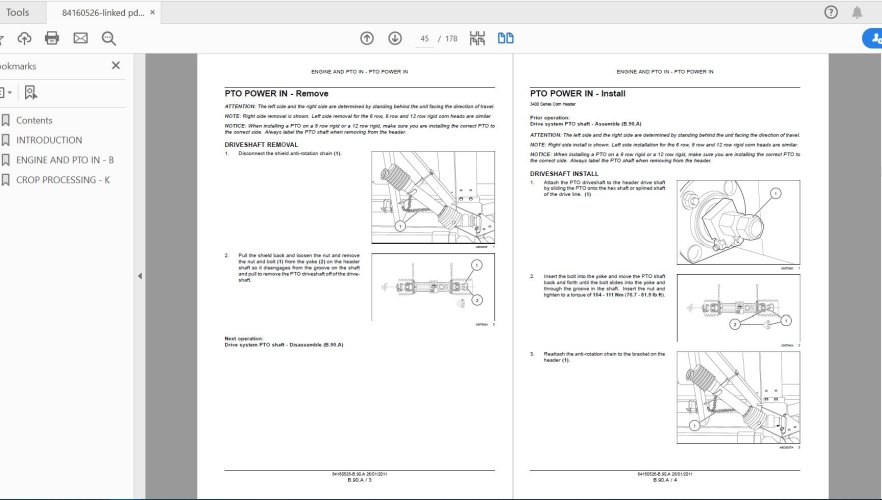The height and width of the screenshot is (500, 882).
Task: Open the notifications bell
Action: point(857,12)
